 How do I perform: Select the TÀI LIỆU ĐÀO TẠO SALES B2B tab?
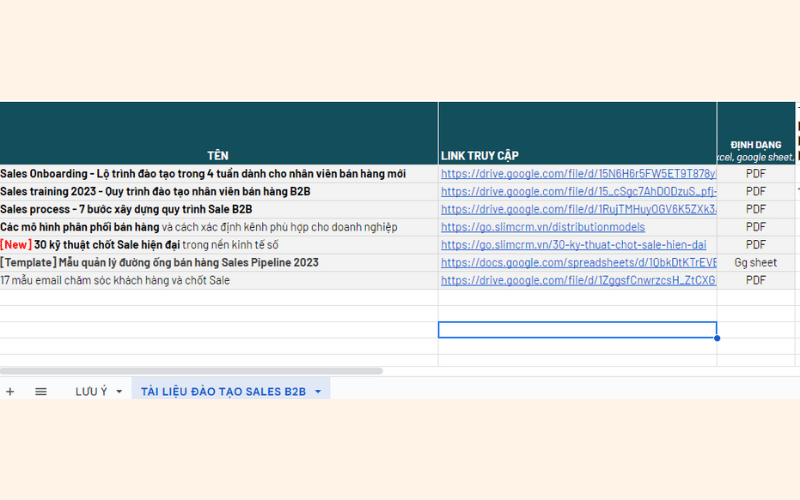point(223,391)
